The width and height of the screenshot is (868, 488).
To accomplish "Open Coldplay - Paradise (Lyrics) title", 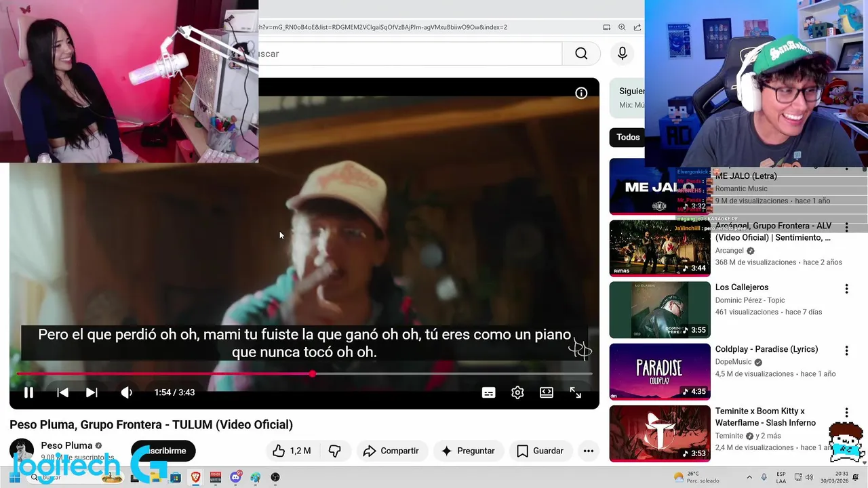I will click(766, 349).
